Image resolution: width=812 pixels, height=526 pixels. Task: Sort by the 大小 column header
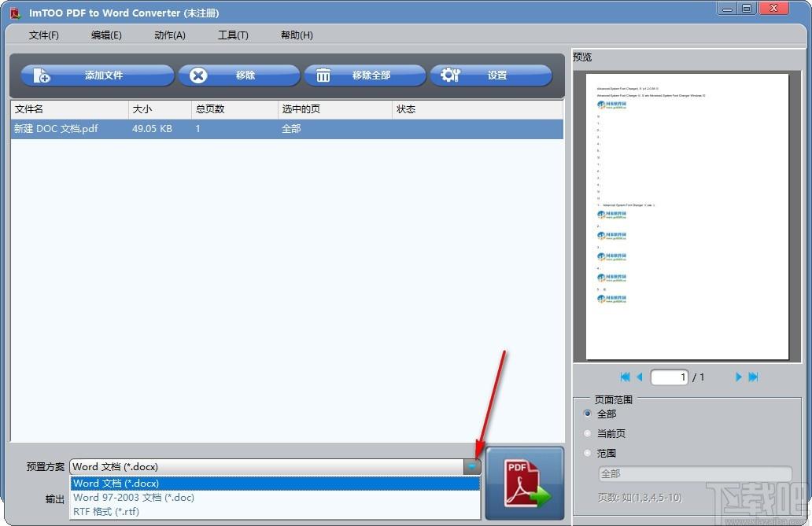[160, 109]
